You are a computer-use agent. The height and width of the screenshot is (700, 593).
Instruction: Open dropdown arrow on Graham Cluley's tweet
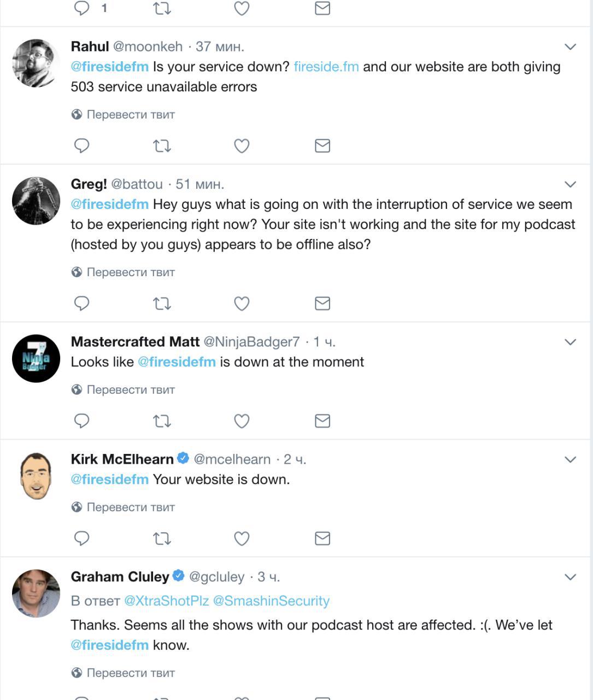570,577
